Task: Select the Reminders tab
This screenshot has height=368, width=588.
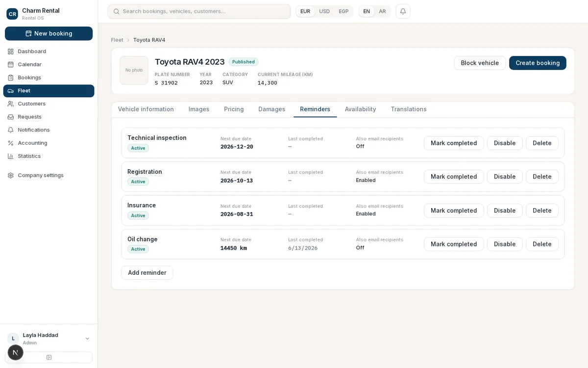Action: (315, 109)
